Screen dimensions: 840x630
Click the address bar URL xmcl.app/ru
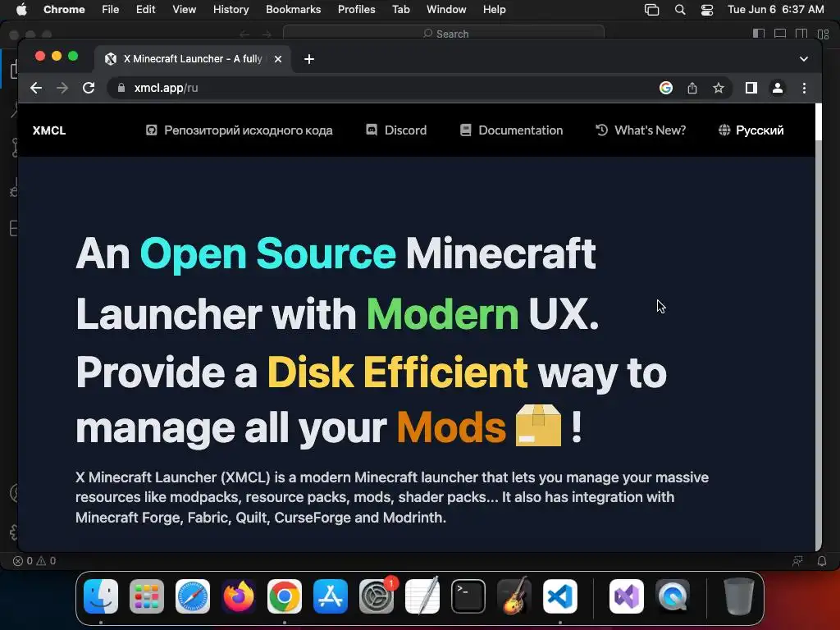click(x=166, y=88)
